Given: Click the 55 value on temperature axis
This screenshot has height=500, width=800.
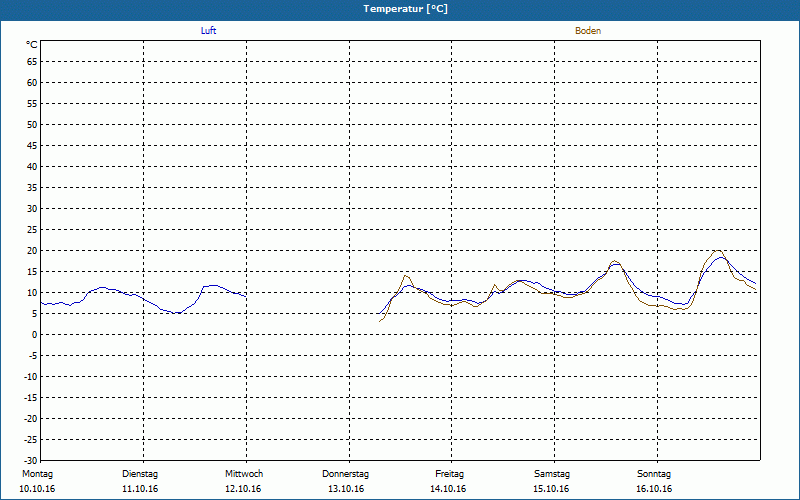Looking at the screenshot, I should click(x=32, y=104).
